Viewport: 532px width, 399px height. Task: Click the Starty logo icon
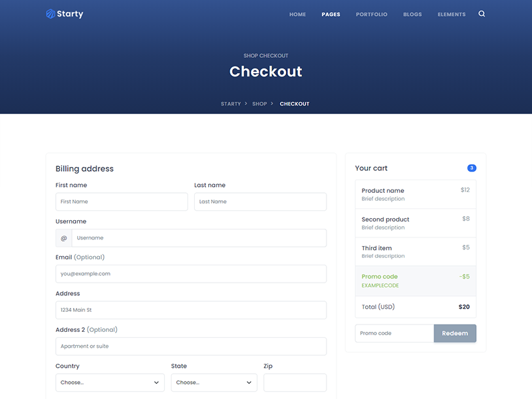[x=51, y=14]
